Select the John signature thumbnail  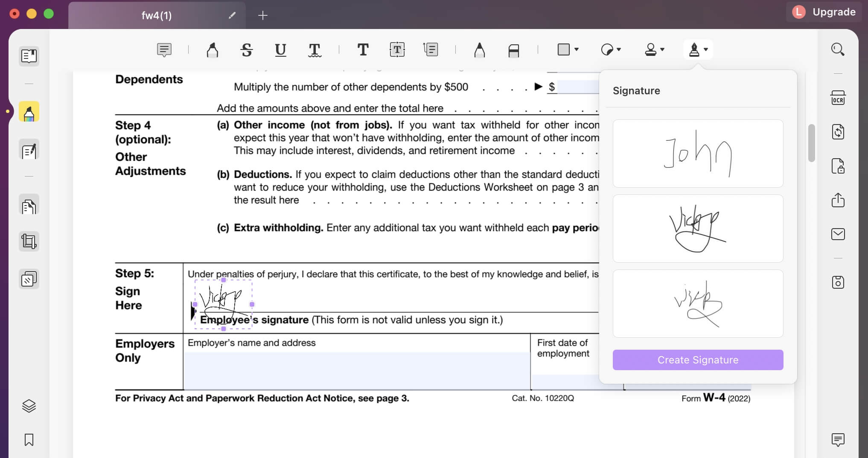pyautogui.click(x=697, y=153)
